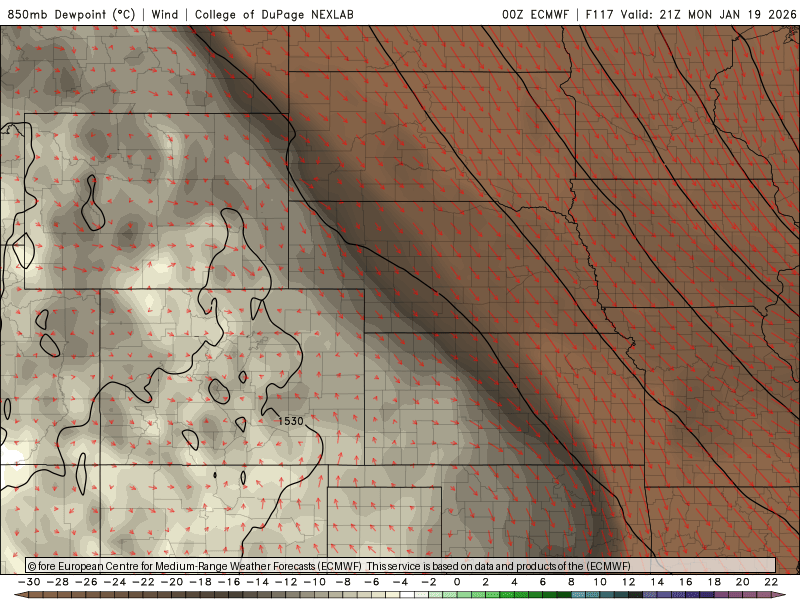Pick the brown swatch below -30 on colorbar
Viewport: 800px width, 600px height.
click(x=36, y=595)
